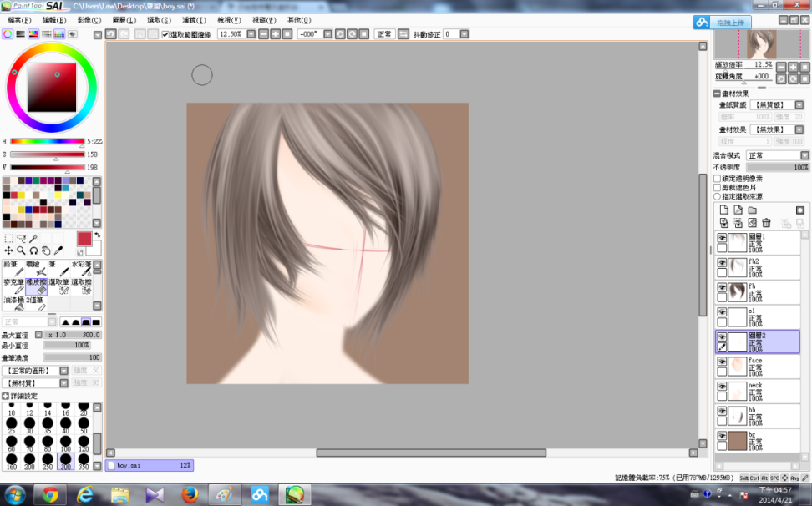812x506 pixels.
Task: Choose the zoom magnifier tool
Action: [21, 250]
